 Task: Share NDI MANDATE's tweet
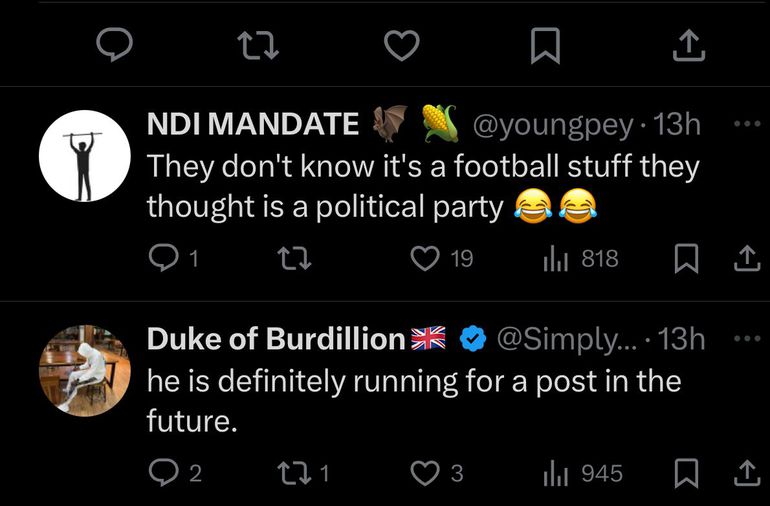pyautogui.click(x=746, y=259)
